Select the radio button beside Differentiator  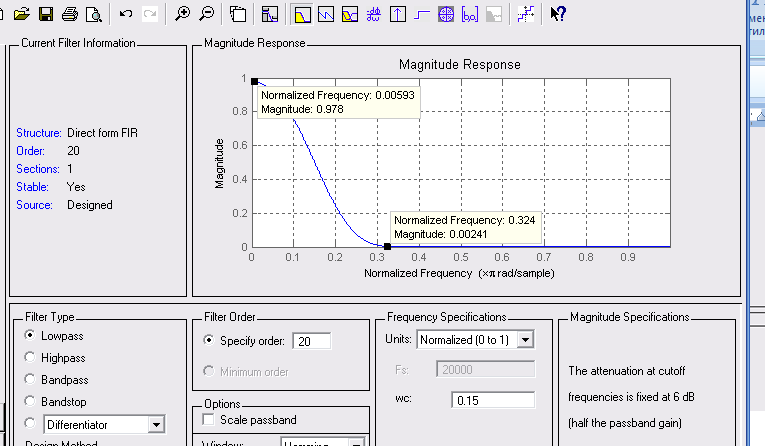click(x=30, y=423)
